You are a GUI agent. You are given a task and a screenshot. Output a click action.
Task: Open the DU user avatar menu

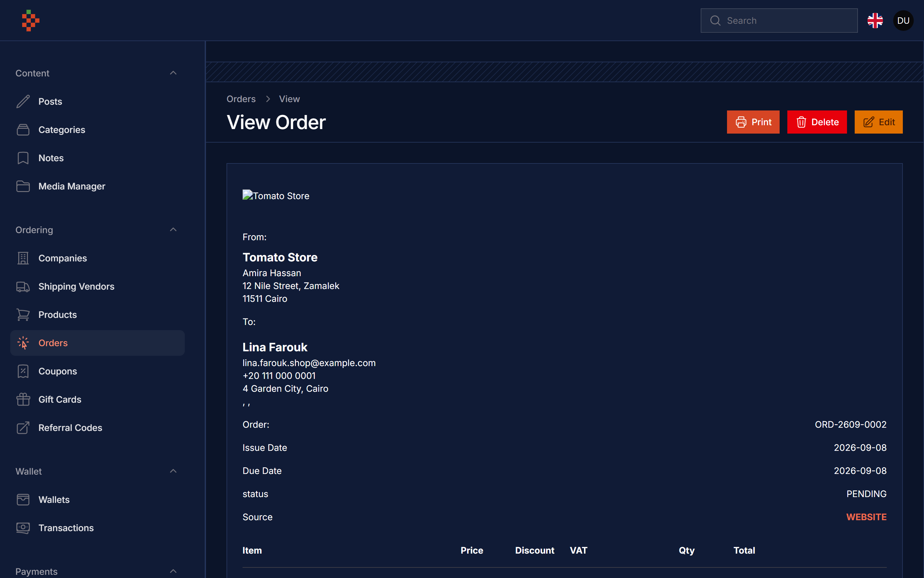(x=903, y=21)
